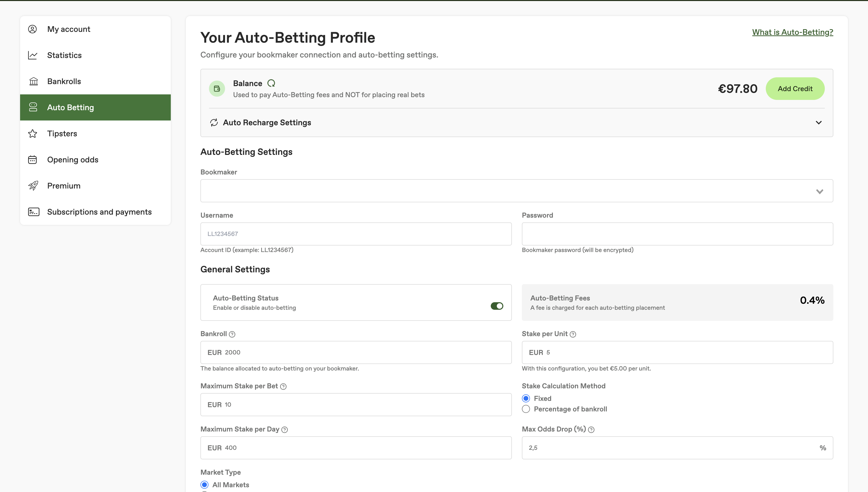Click the rocket icon next to Premium

[33, 186]
